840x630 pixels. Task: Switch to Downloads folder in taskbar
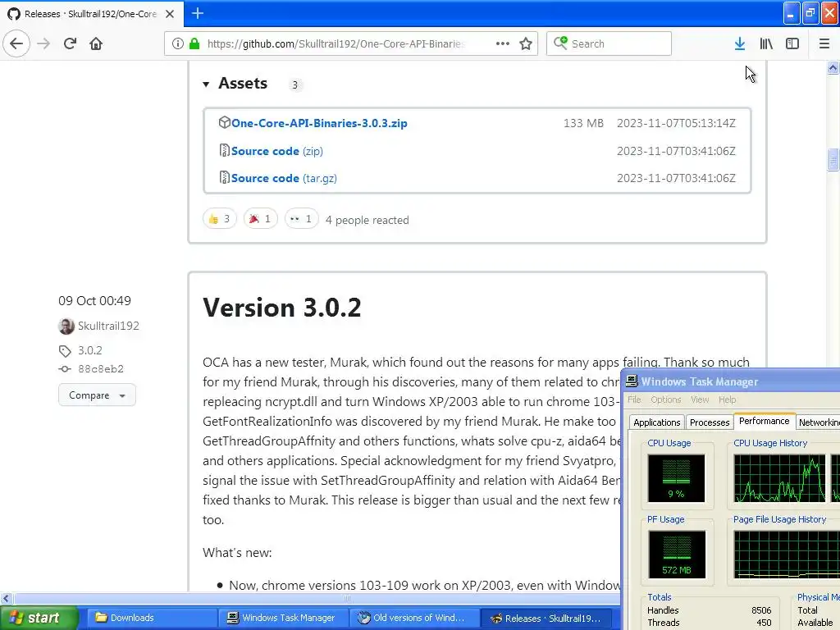pyautogui.click(x=151, y=618)
